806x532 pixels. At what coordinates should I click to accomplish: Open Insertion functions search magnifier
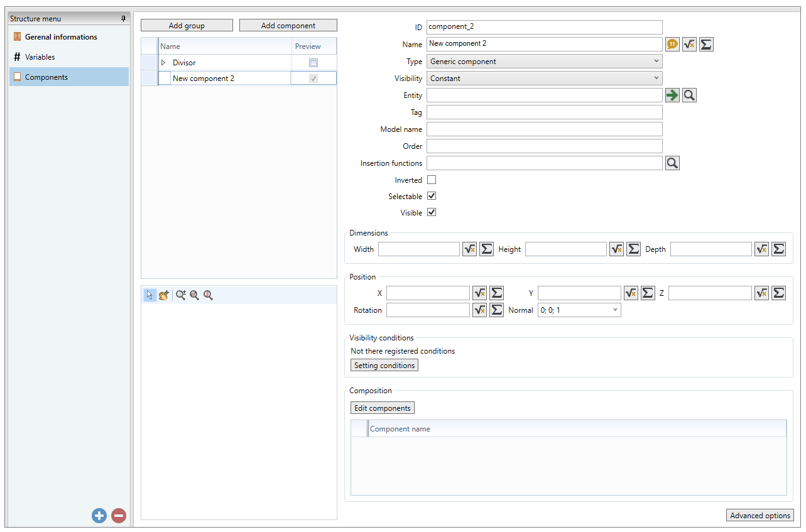(x=672, y=163)
